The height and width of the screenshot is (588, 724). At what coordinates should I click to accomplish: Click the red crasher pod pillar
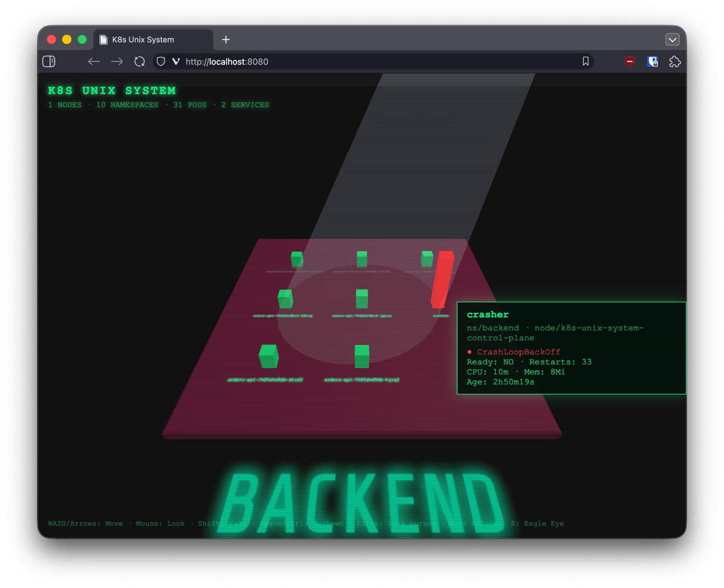point(442,279)
